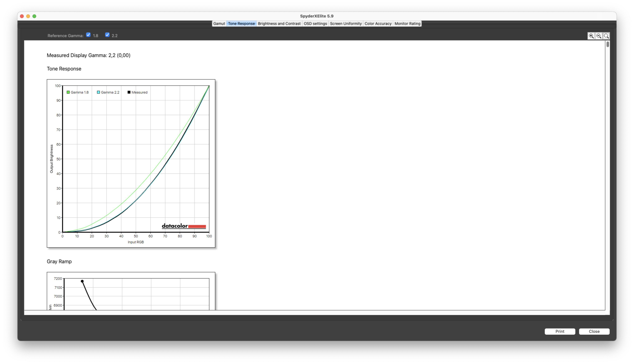634x364 pixels.
Task: Maximize the window with the green button
Action: (34, 16)
